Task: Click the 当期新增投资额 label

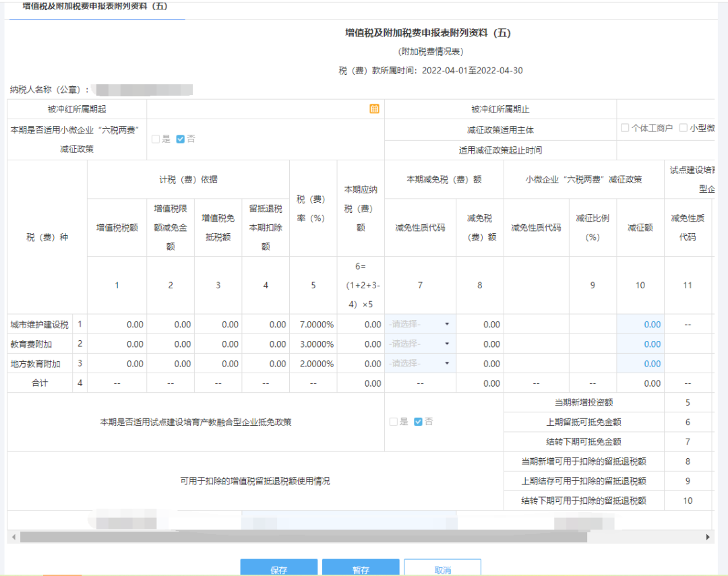Action: 584,402
